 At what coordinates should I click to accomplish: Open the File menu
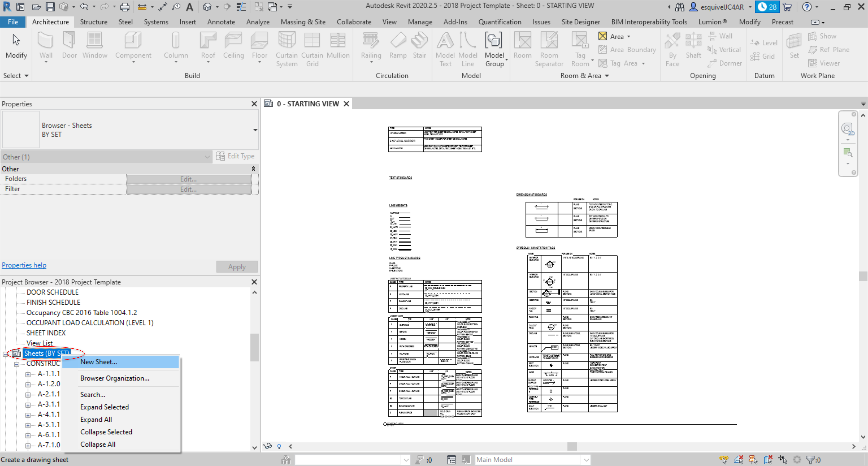pos(13,22)
